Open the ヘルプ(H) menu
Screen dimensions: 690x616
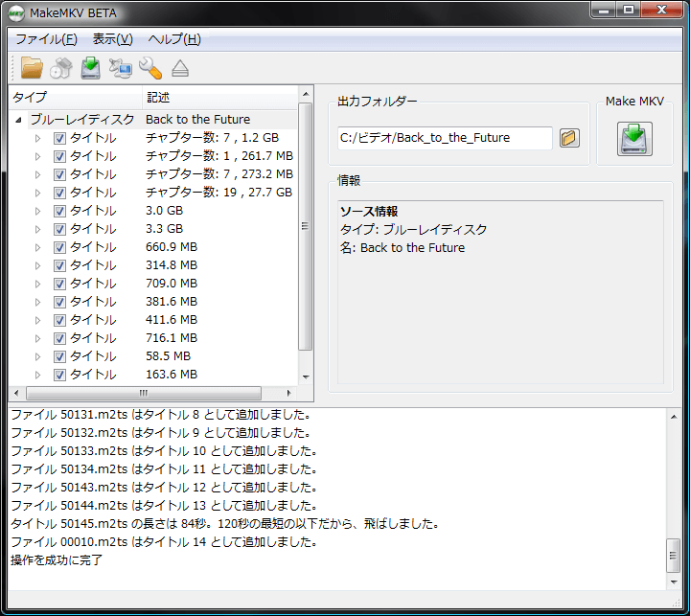174,39
